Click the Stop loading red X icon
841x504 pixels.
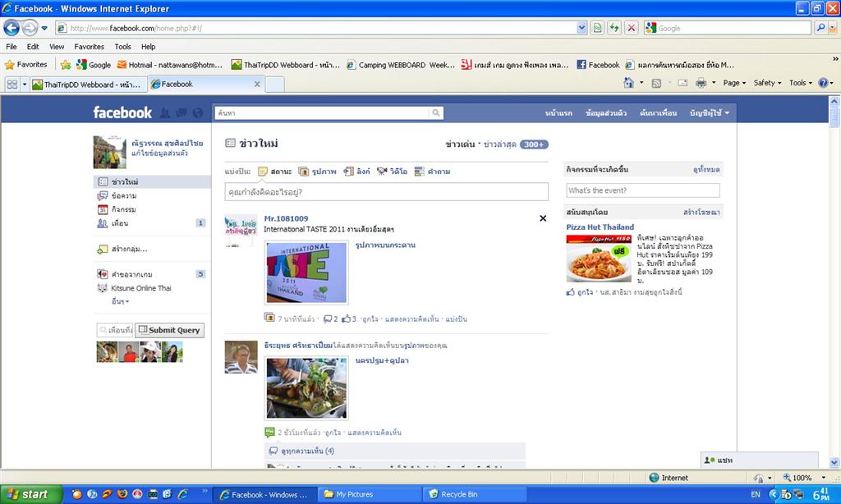(x=631, y=28)
